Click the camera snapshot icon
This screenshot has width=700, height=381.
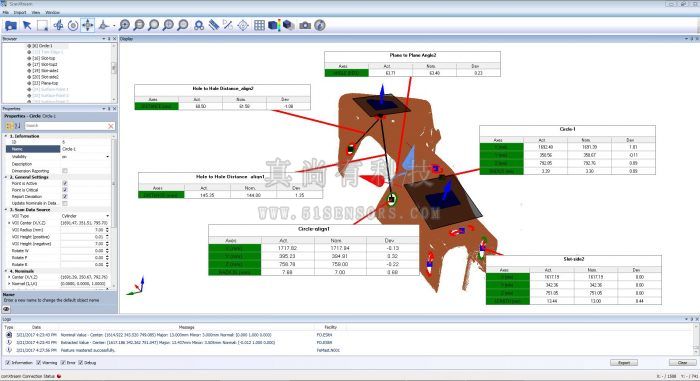(x=305, y=25)
